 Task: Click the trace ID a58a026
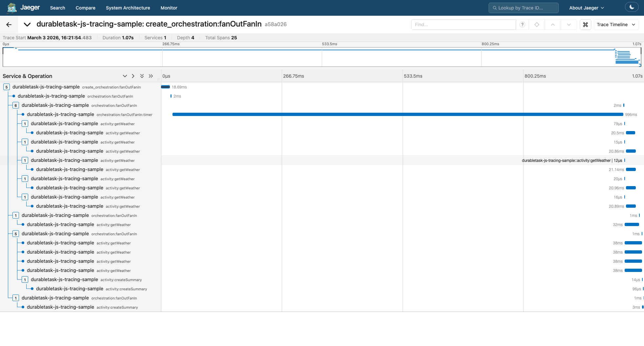[275, 24]
